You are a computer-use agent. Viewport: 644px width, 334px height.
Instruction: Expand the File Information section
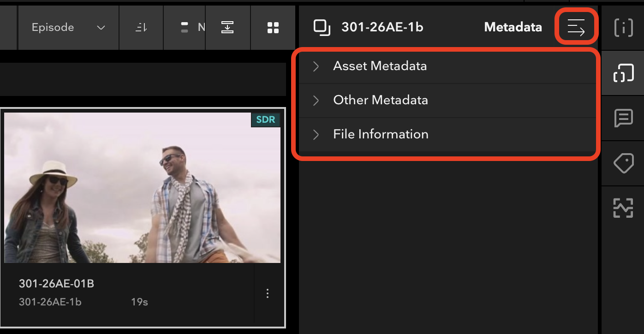tap(447, 134)
